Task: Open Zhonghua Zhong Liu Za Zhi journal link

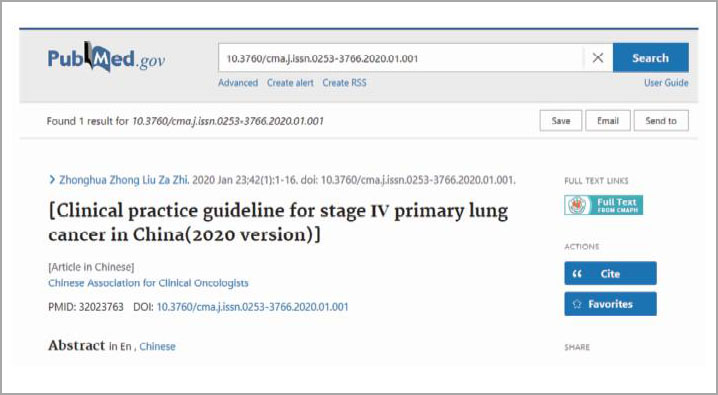Action: tap(124, 180)
